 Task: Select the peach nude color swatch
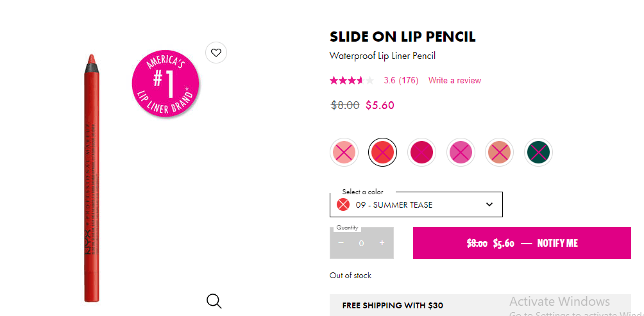click(499, 153)
